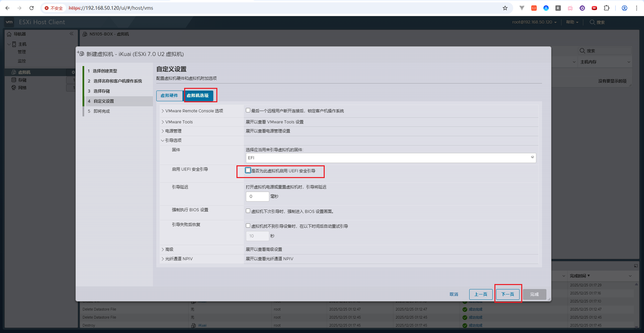Switch to the 虚拟硬件 tab

pos(169,96)
